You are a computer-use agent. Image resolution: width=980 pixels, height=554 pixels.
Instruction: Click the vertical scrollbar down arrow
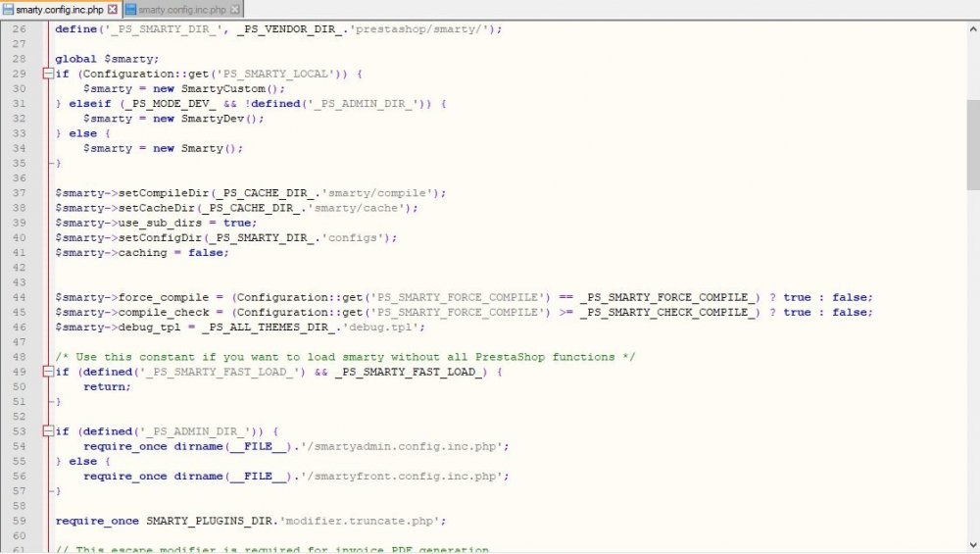point(973,545)
